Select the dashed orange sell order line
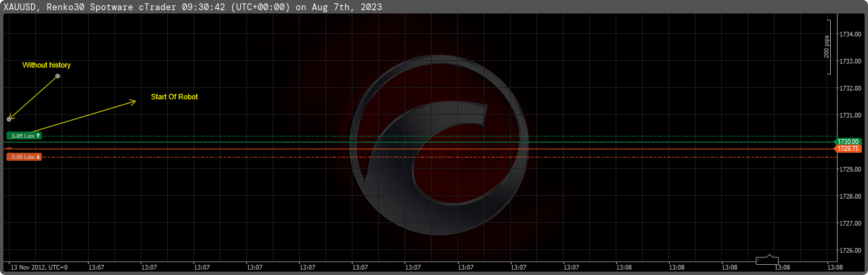The height and width of the screenshot is (275, 868). point(438,157)
